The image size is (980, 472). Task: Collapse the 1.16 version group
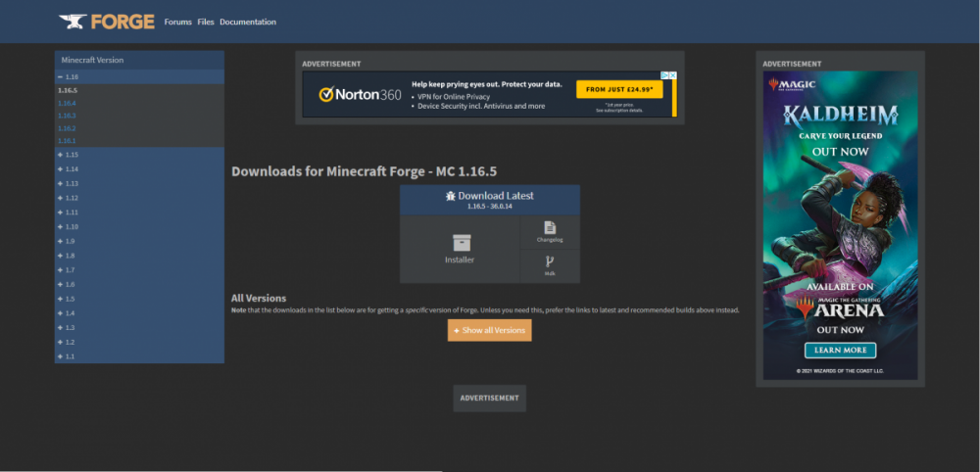(61, 76)
